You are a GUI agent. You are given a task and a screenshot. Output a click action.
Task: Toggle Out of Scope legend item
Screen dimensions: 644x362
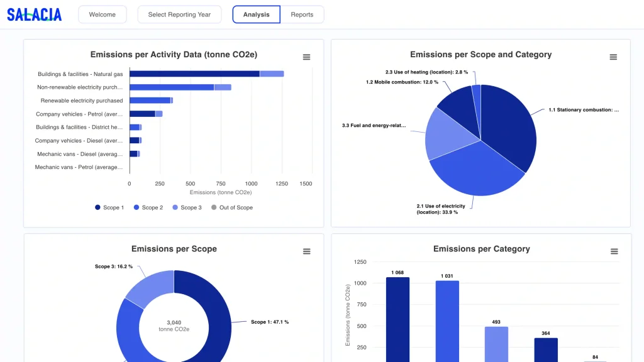tap(232, 207)
